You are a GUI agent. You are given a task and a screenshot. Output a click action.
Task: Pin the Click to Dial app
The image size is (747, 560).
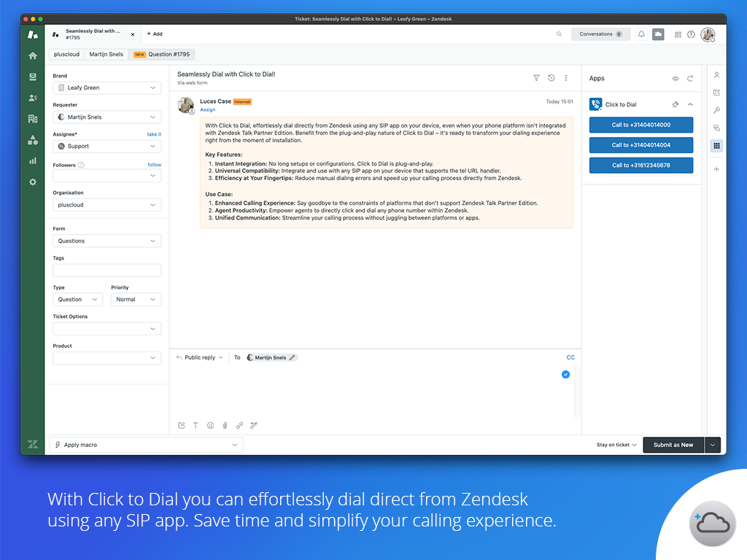[676, 104]
